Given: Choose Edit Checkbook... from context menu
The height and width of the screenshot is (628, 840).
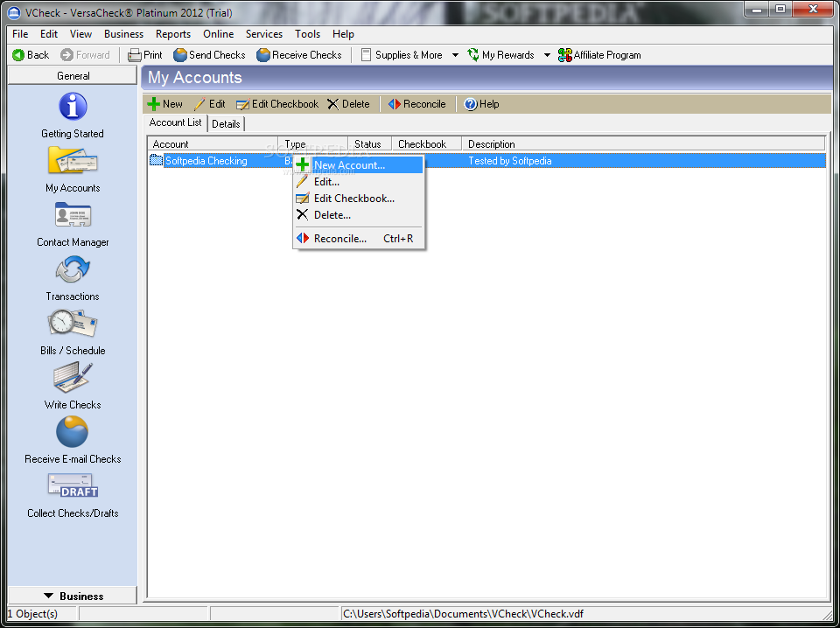Looking at the screenshot, I should click(x=359, y=198).
